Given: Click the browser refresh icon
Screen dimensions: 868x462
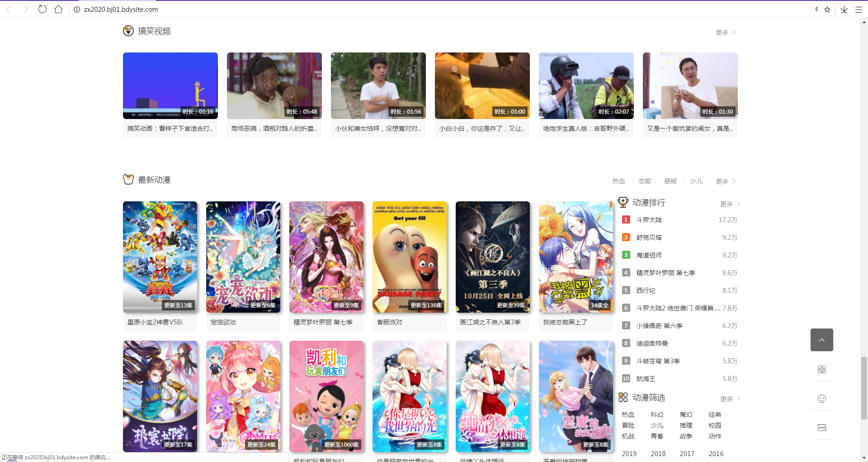Looking at the screenshot, I should pos(42,9).
